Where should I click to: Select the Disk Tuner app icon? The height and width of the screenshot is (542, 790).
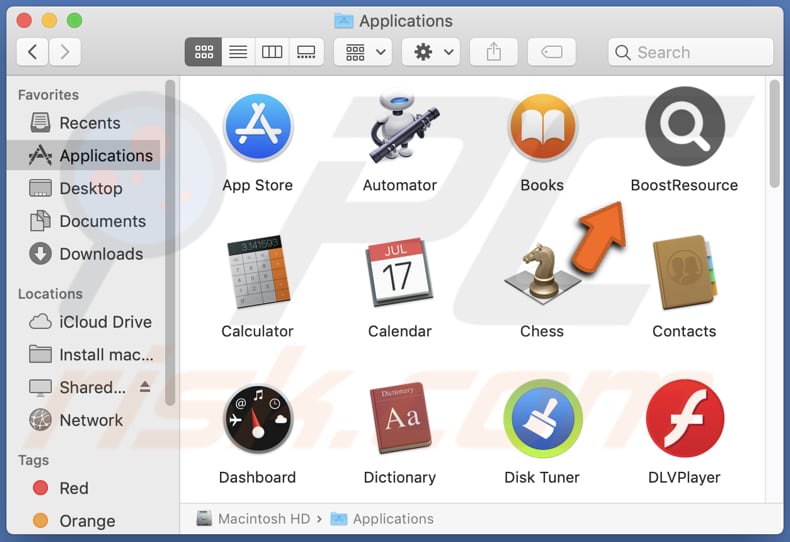543,419
